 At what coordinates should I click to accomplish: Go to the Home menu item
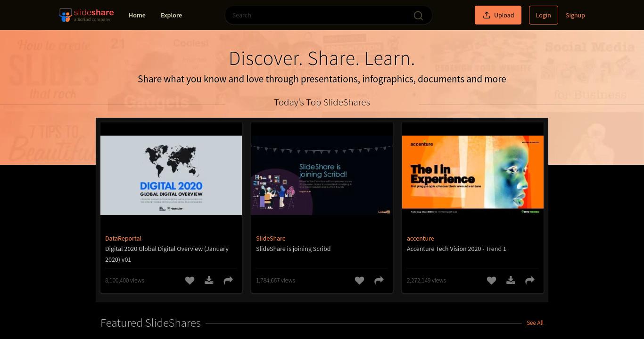tap(137, 15)
